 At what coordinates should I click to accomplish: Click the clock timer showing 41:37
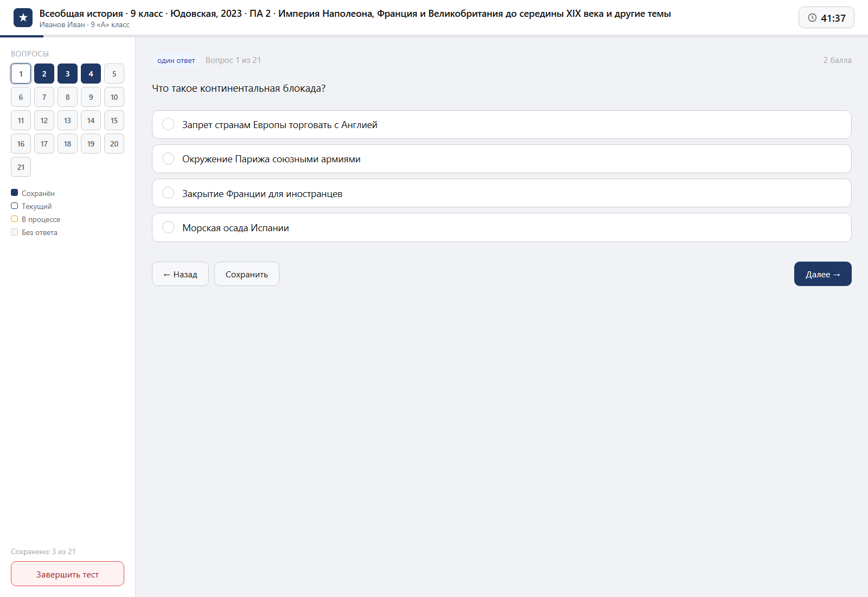pos(826,18)
